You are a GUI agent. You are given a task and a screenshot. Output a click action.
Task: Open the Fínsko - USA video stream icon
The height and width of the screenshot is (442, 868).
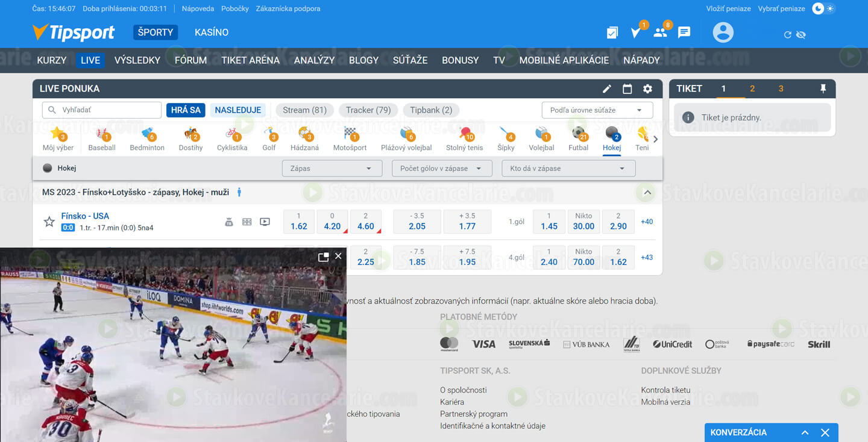(x=265, y=222)
